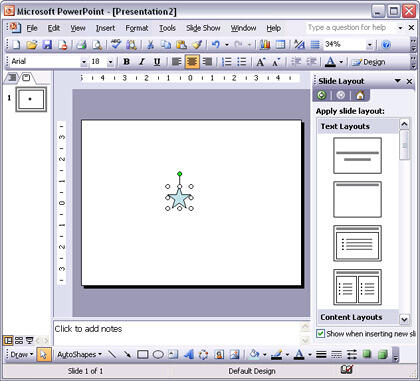
Task: Open the Insert menu
Action: (105, 28)
